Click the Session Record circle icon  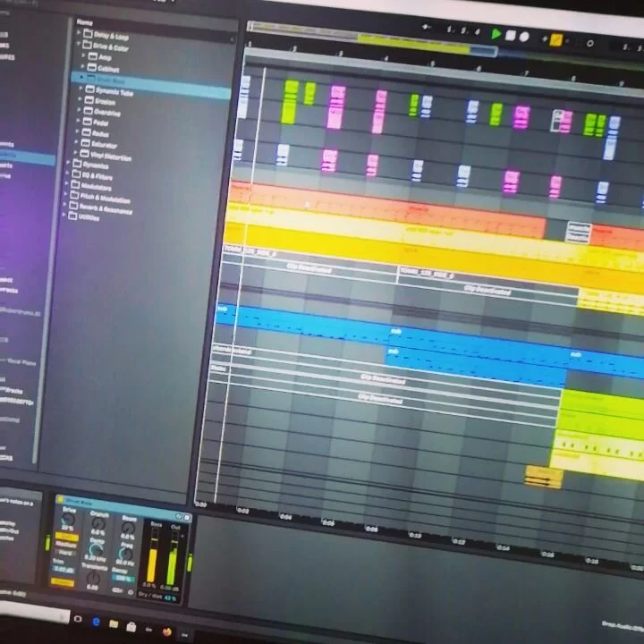589,43
